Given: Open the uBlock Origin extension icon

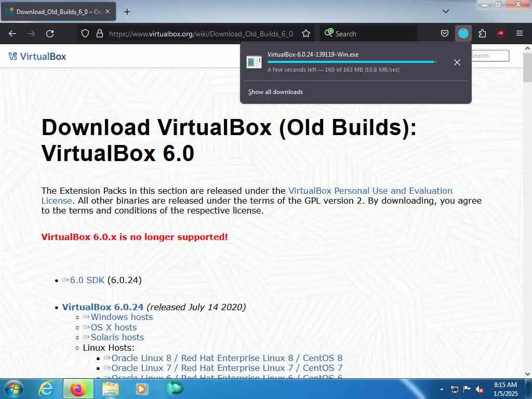Looking at the screenshot, I should click(x=501, y=33).
